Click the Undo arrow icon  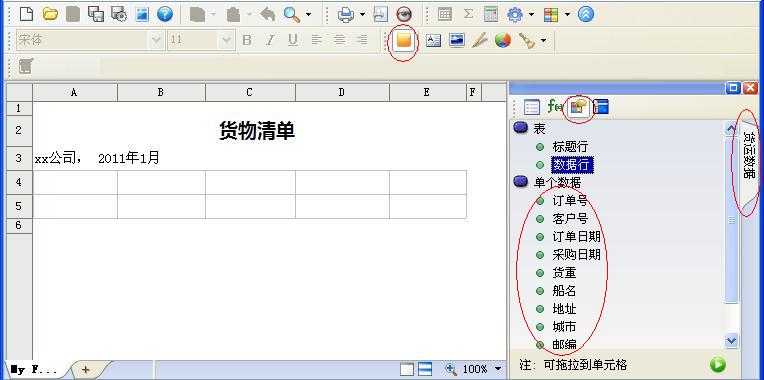click(x=267, y=15)
